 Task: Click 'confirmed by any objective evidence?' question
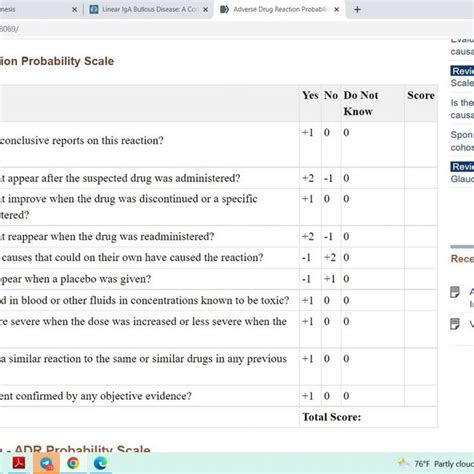coord(103,396)
